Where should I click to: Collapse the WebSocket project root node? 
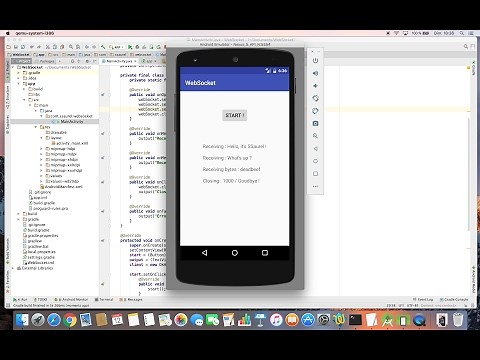[13, 67]
